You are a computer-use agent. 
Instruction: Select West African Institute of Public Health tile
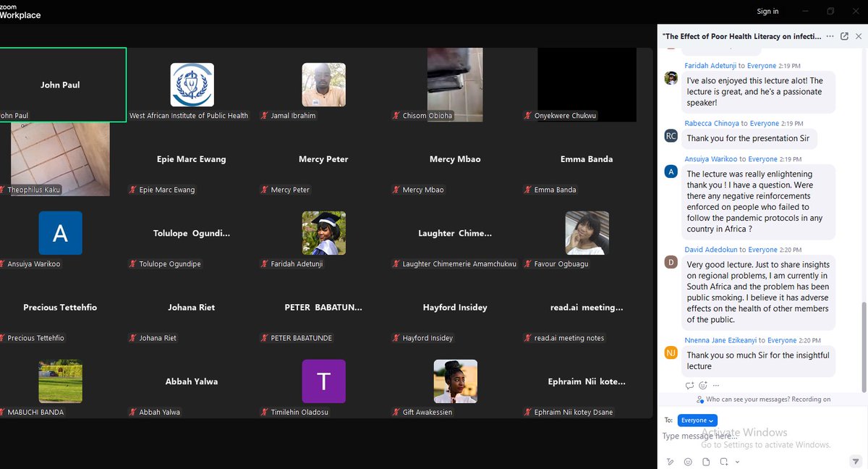[192, 85]
